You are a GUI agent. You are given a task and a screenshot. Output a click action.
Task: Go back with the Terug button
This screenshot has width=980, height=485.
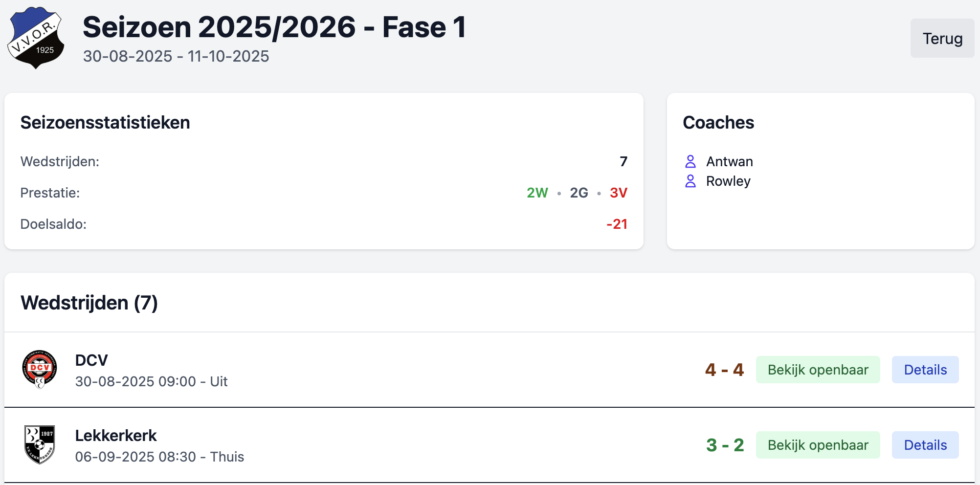(942, 38)
